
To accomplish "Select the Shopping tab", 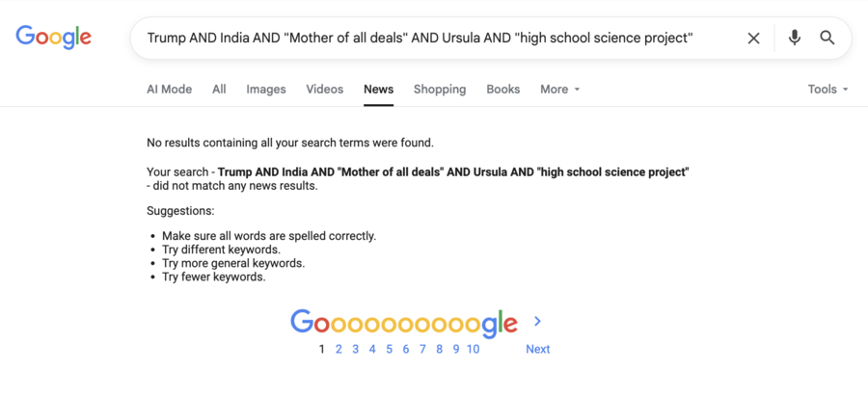I will click(x=439, y=90).
